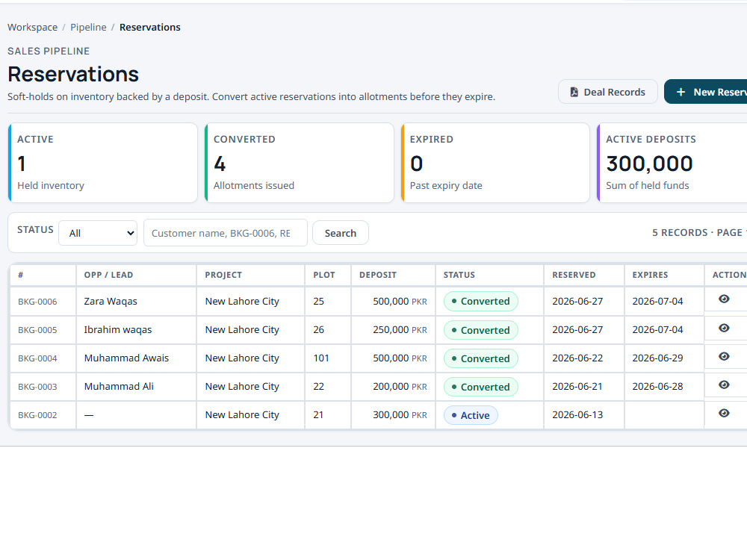Image resolution: width=747 pixels, height=560 pixels.
Task: Create a new reservation
Action: [706, 92]
